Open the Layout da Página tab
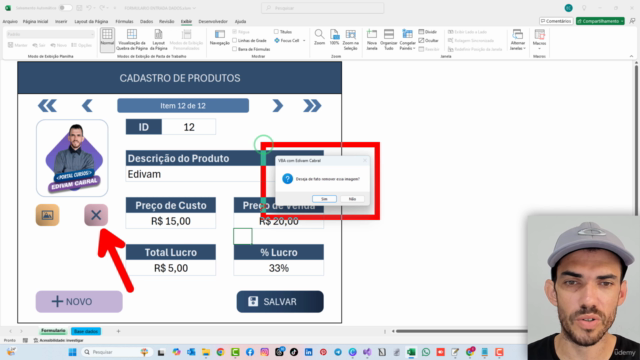 coord(91,21)
